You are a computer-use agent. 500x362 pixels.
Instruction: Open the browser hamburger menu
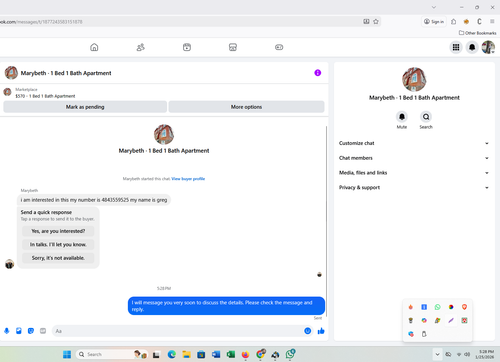point(492,22)
